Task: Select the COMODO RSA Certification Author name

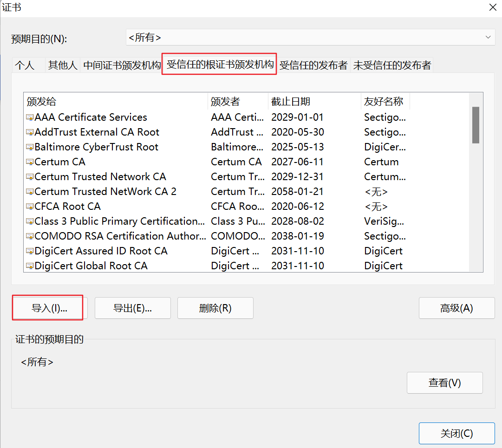Action: (120, 236)
